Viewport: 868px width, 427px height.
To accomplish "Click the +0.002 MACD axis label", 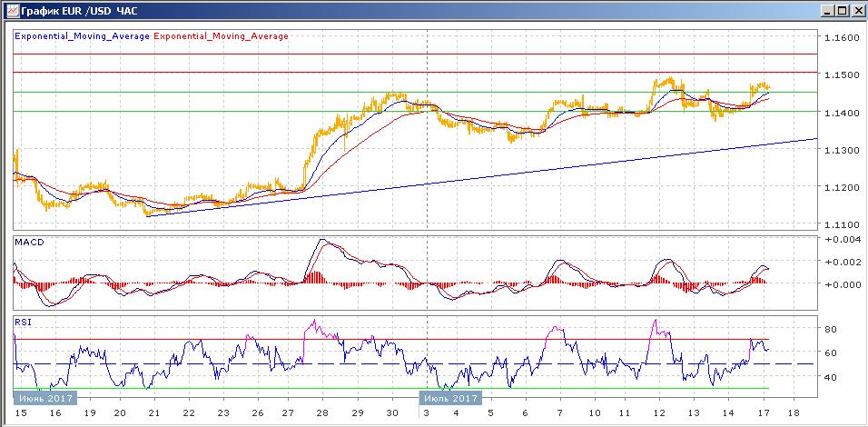I will (842, 262).
